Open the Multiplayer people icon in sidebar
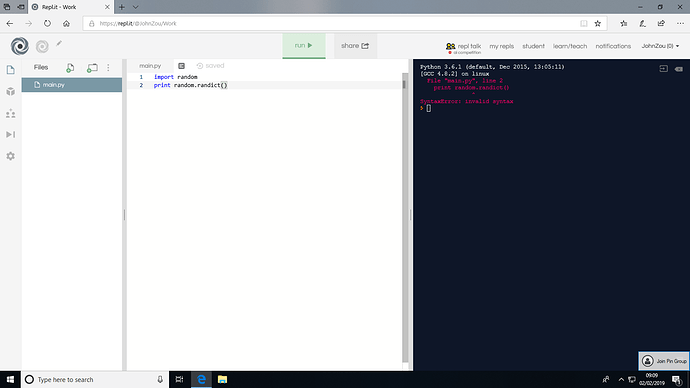 [x=11, y=113]
